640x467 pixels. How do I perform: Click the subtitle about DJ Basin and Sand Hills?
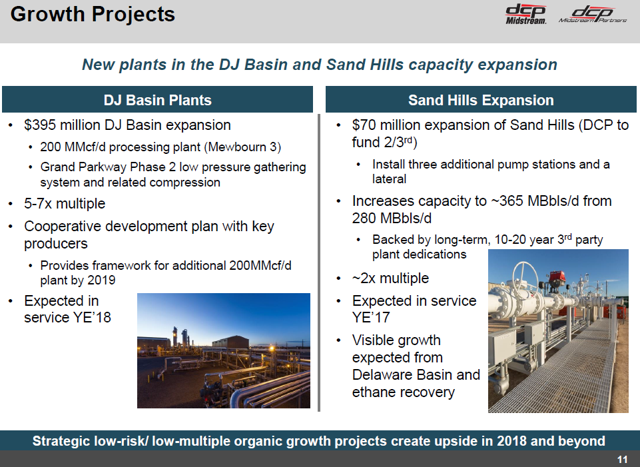pos(320,64)
